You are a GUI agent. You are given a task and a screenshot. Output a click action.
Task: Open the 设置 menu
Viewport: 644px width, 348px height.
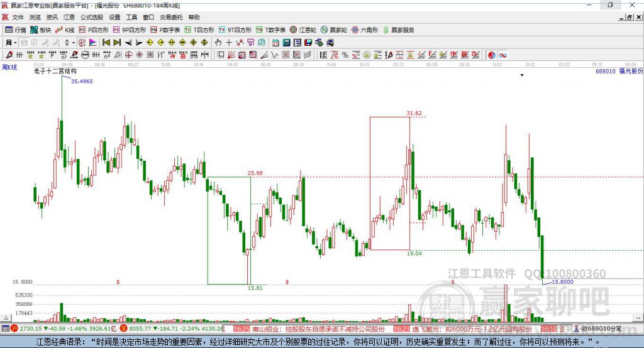(114, 17)
